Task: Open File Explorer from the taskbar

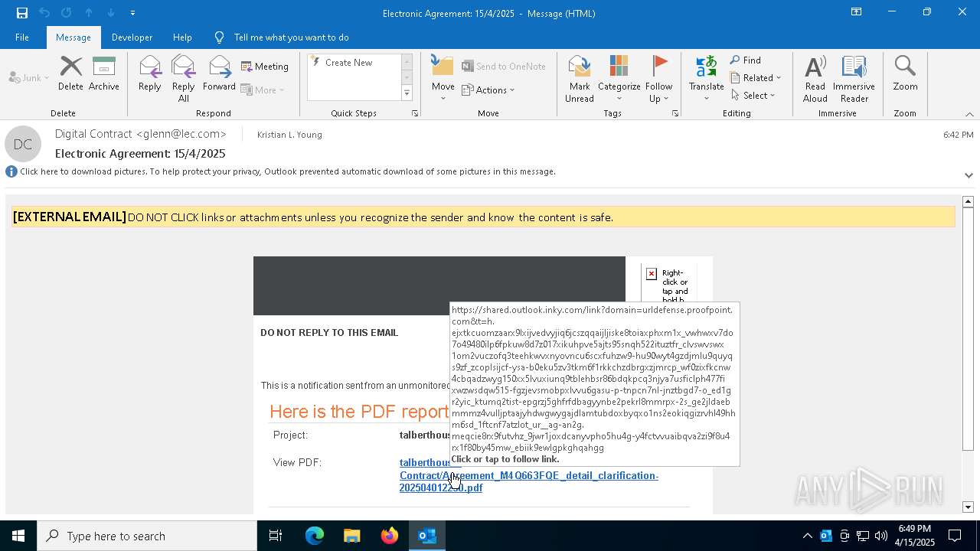Action: click(x=351, y=536)
